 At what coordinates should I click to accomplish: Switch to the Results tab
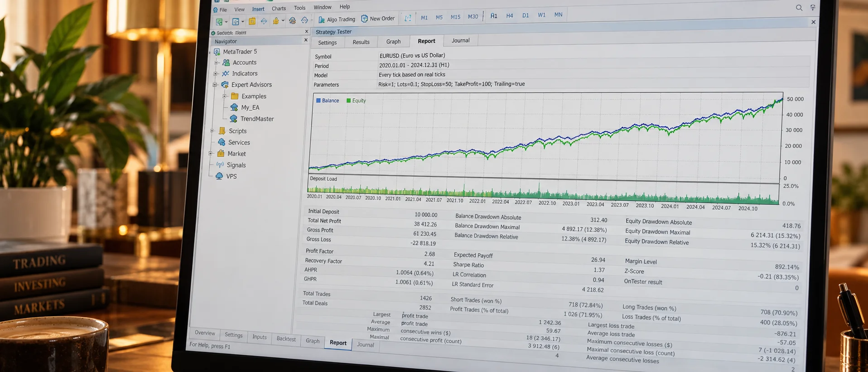(x=361, y=42)
